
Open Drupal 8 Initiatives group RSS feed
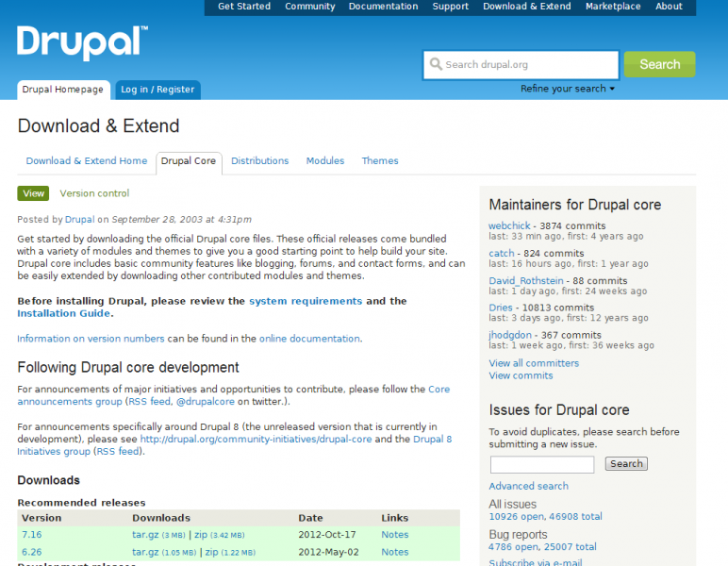click(x=118, y=451)
